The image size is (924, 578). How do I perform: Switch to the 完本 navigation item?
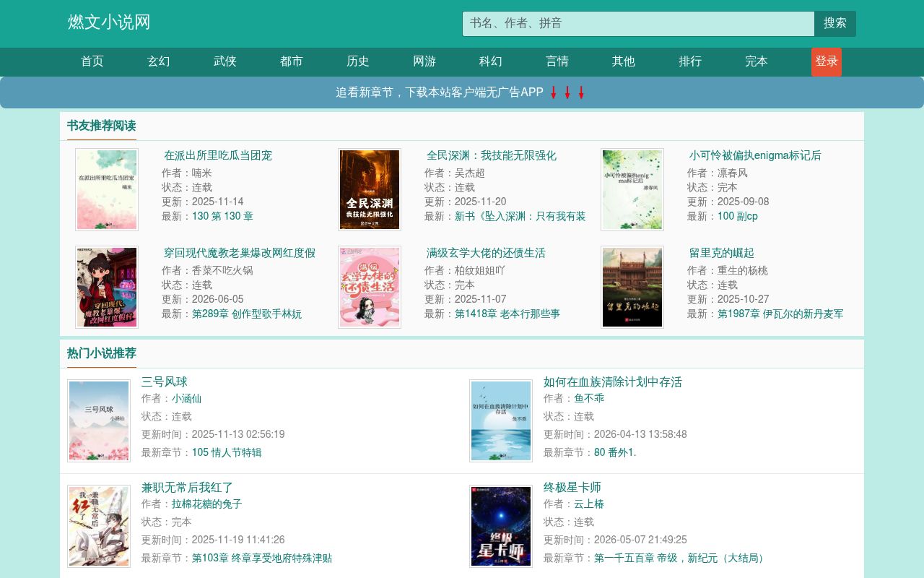[757, 61]
